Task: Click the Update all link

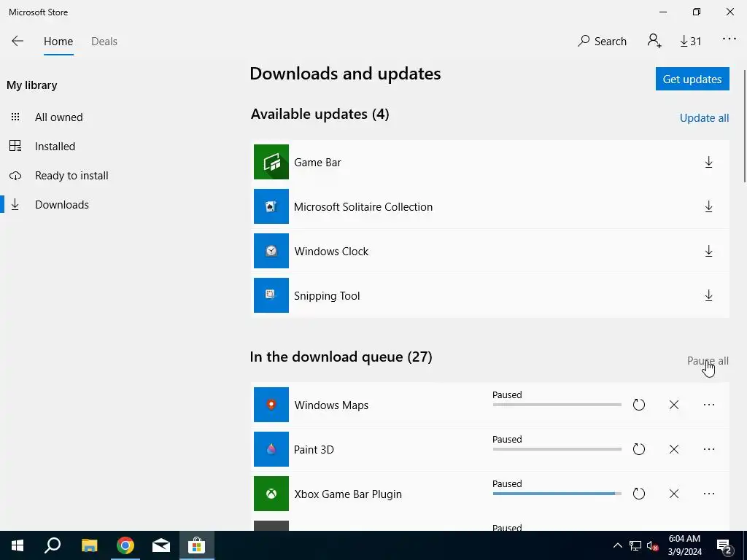Action: pos(704,118)
